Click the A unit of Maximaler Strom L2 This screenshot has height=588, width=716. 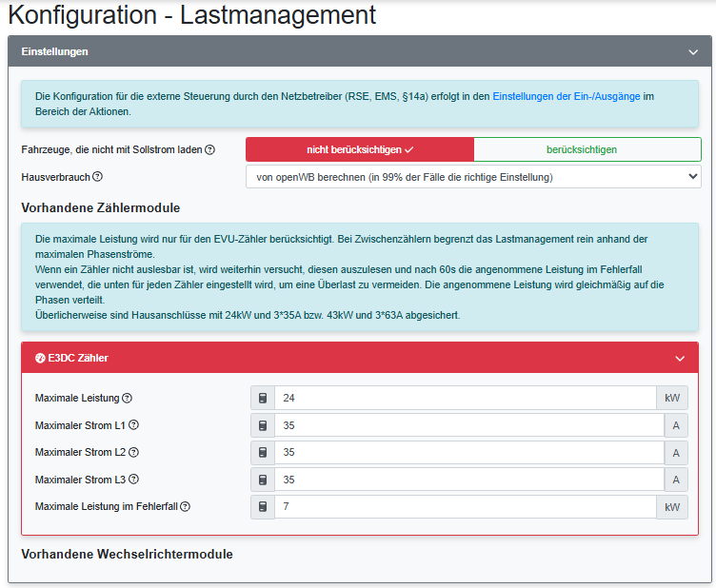point(676,452)
